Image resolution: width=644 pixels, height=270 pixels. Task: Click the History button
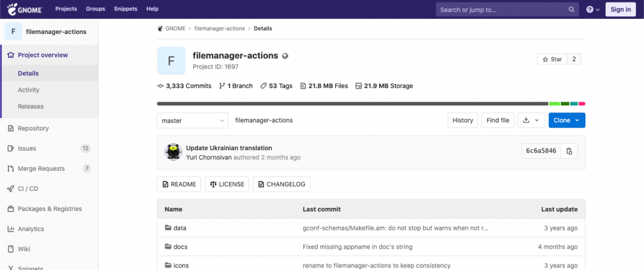click(463, 120)
